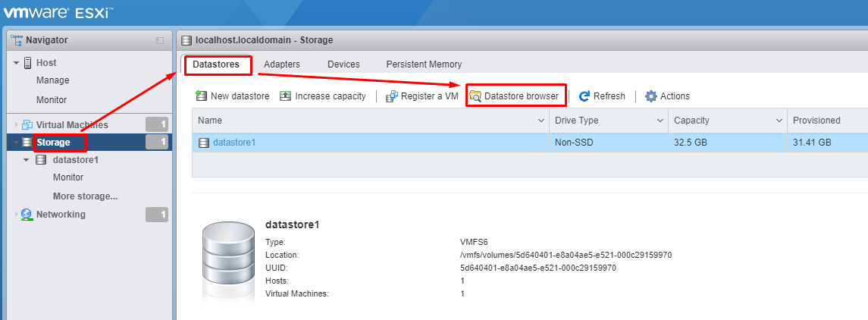Click the Virtual Machines icon in Navigator

click(x=27, y=125)
